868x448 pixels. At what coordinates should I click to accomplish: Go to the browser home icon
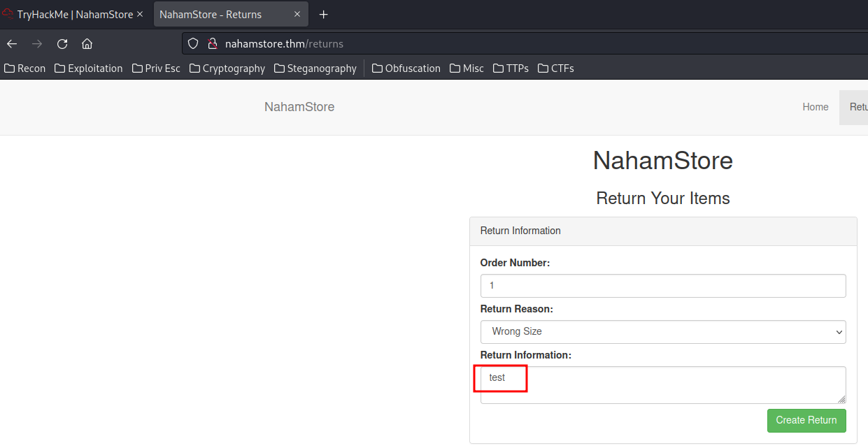[87, 43]
